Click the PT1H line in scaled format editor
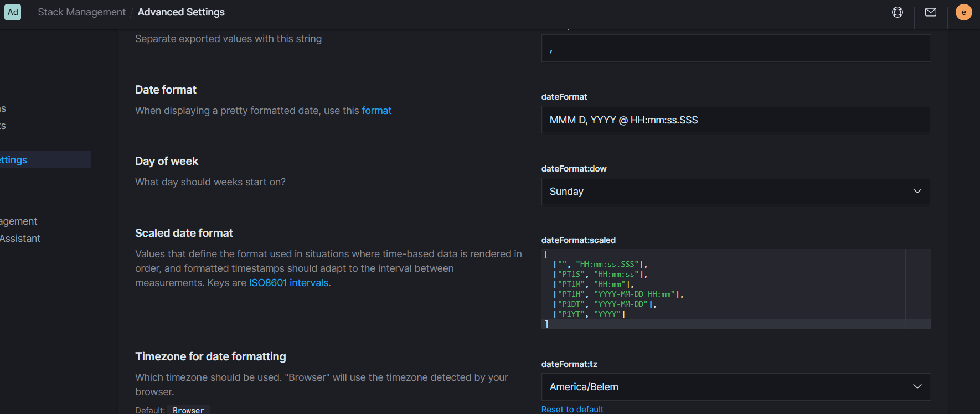The height and width of the screenshot is (414, 980). click(x=618, y=294)
